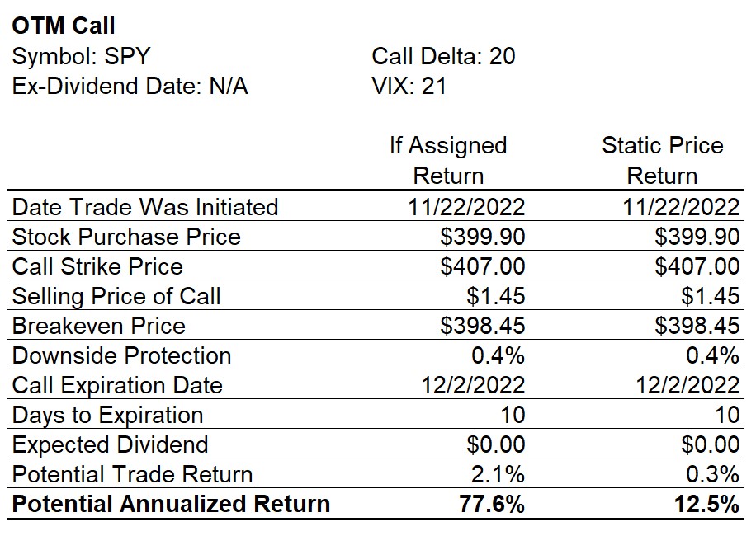Select the Symbol: SPY text

point(81,56)
